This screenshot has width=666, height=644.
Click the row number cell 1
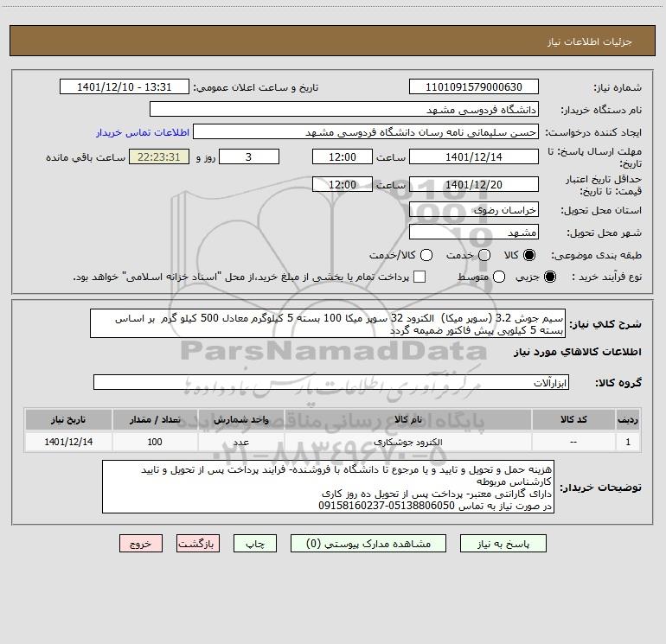point(628,442)
